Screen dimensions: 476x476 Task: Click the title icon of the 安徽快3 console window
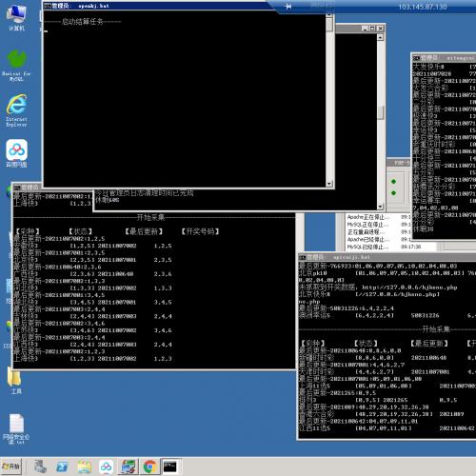(x=17, y=188)
